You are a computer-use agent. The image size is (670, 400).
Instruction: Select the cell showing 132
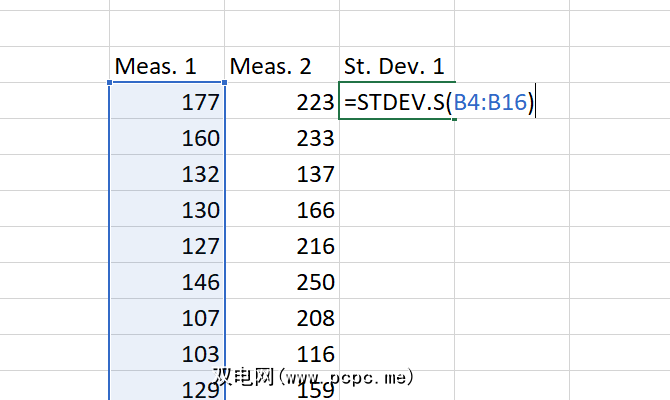[x=167, y=174]
